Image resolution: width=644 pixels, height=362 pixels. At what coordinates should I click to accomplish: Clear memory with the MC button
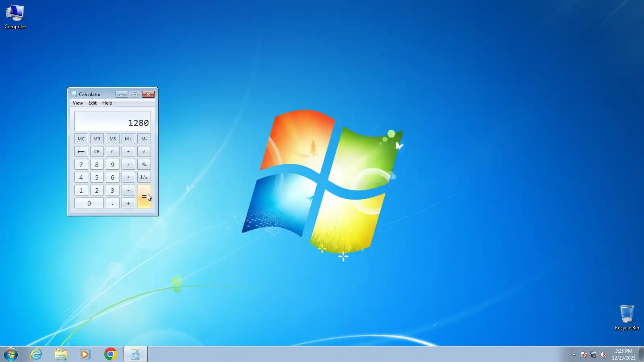click(81, 139)
